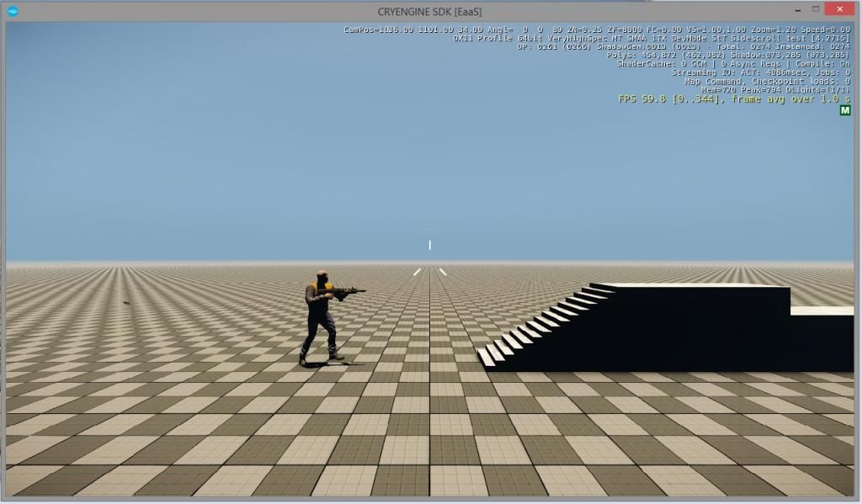This screenshot has height=504, width=862.
Task: Click the ShaderCache status line
Action: 733,64
